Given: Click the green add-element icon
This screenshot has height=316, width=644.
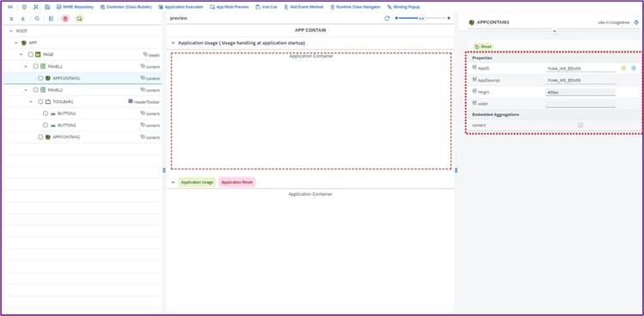Looking at the screenshot, I should coord(79,19).
